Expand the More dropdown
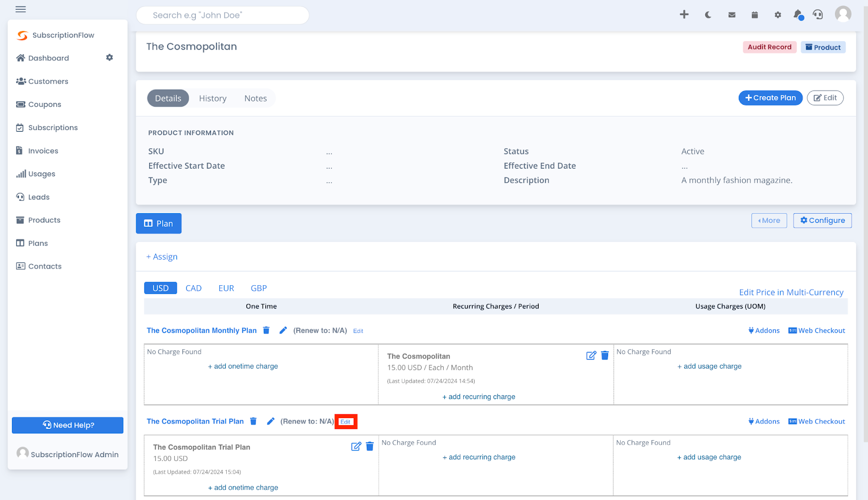 pyautogui.click(x=769, y=221)
